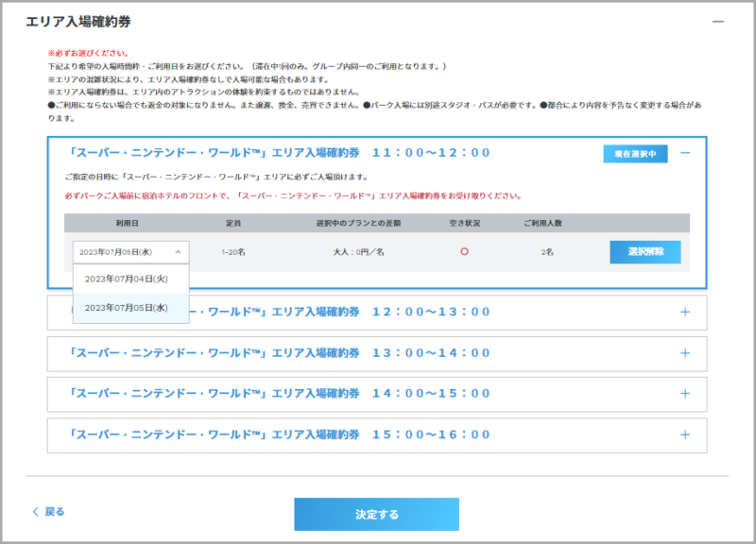Click the ご利用人数 column header
The height and width of the screenshot is (544, 756).
coord(542,223)
